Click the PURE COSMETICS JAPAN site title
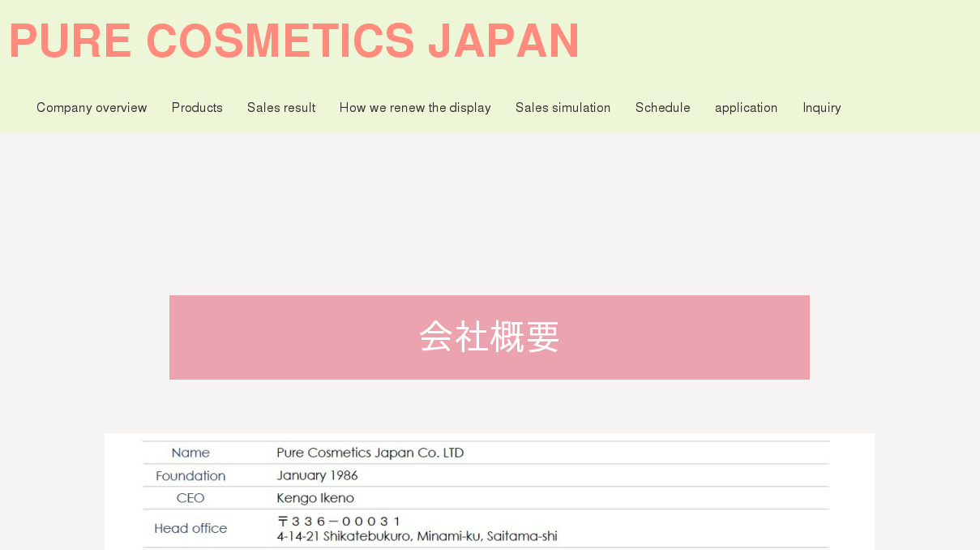This screenshot has width=980, height=550. click(x=294, y=41)
